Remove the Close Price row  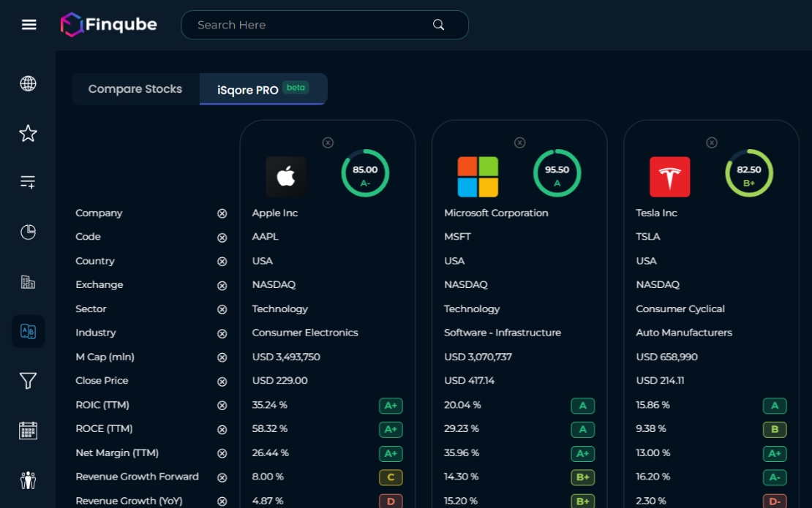pos(222,382)
